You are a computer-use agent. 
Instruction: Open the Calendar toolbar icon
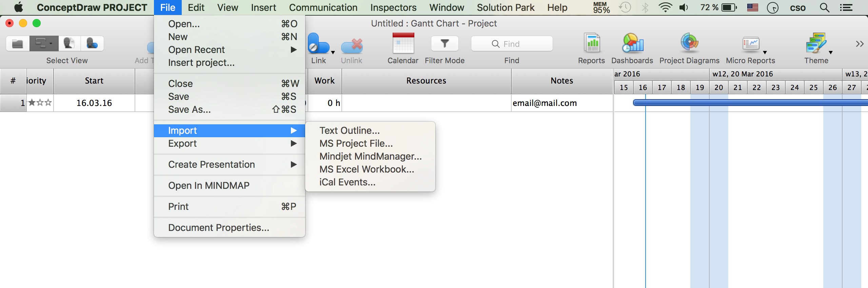click(x=403, y=43)
